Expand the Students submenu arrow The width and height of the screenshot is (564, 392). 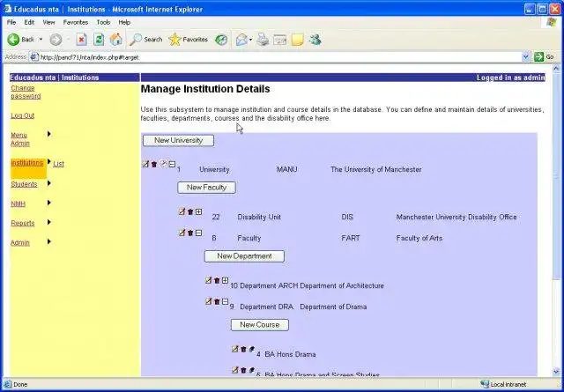click(49, 183)
